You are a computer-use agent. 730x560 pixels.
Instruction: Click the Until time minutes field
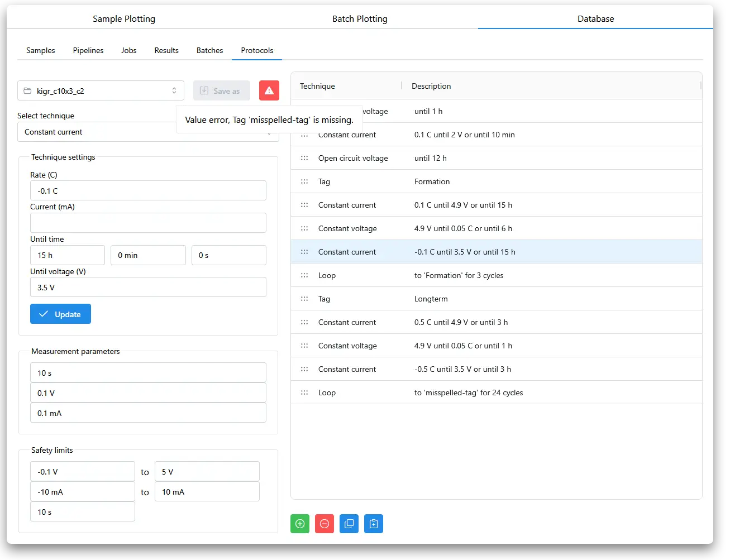148,255
